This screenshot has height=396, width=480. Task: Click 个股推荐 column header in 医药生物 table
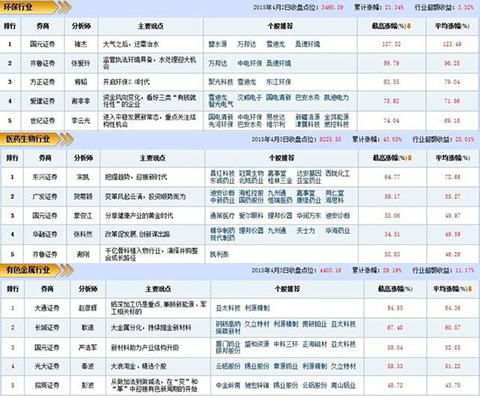pos(282,158)
